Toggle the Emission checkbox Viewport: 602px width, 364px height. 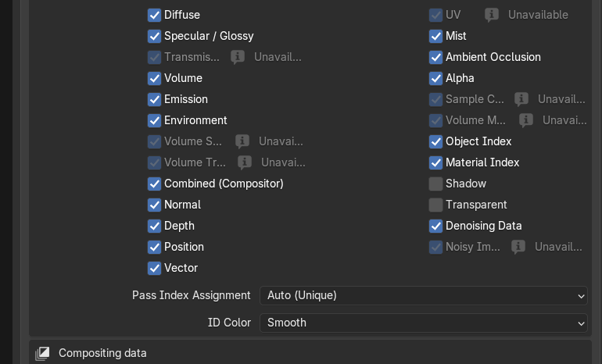(x=154, y=99)
